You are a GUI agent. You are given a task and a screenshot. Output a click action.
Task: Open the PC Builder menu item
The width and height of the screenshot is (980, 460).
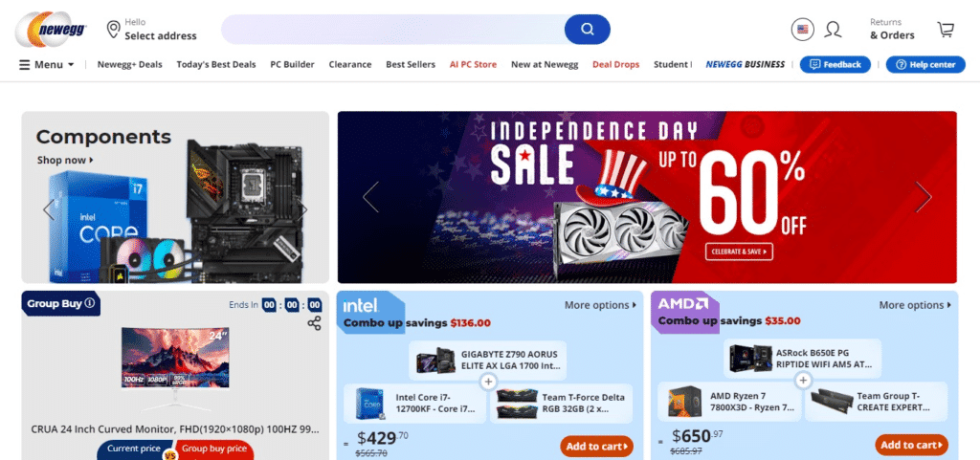pyautogui.click(x=293, y=64)
